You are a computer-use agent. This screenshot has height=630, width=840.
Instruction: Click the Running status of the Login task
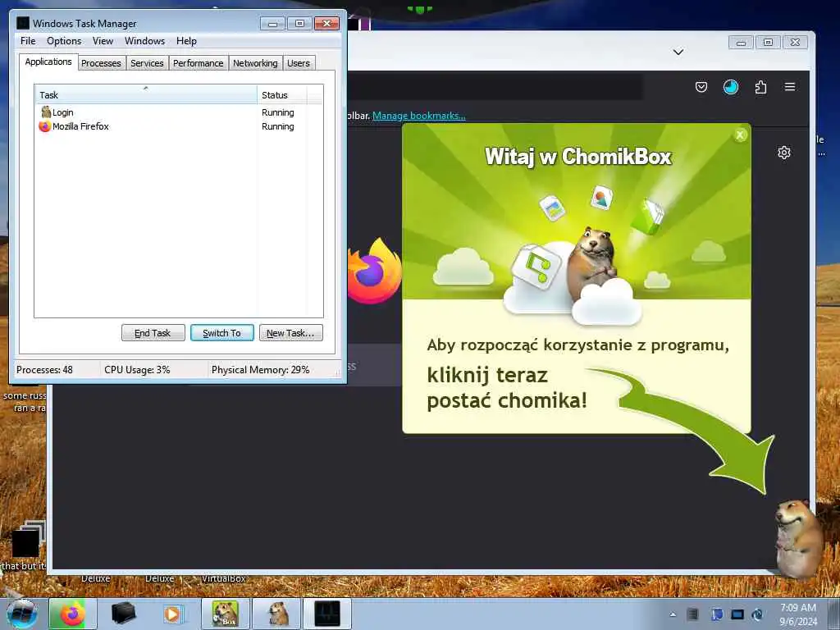click(x=277, y=112)
